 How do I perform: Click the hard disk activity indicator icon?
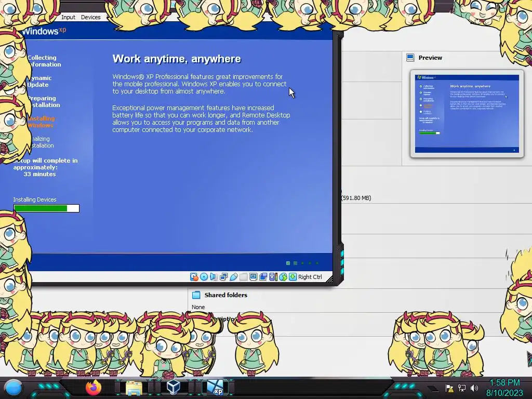click(194, 277)
